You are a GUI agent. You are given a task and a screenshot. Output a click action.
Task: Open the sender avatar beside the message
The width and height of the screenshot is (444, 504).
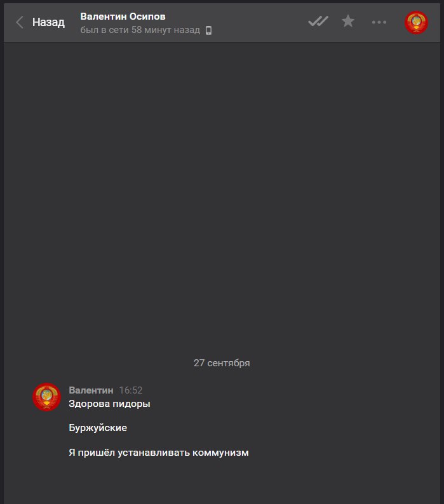(46, 397)
